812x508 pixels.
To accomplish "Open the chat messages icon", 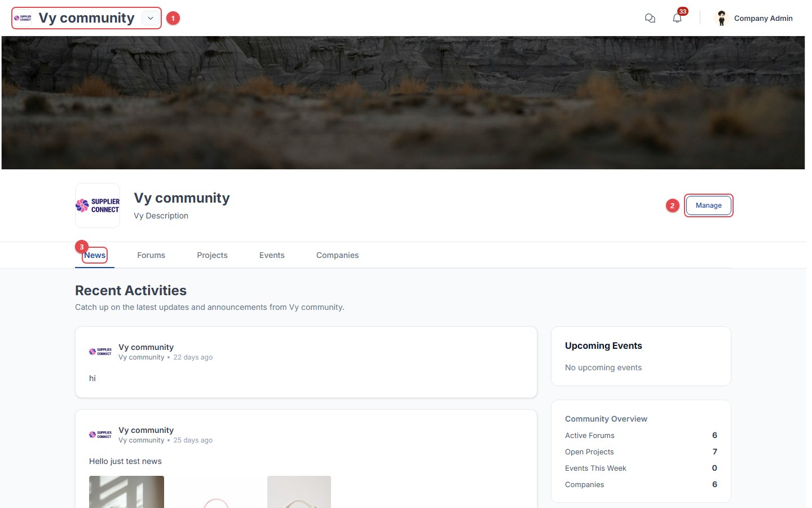I will (650, 18).
